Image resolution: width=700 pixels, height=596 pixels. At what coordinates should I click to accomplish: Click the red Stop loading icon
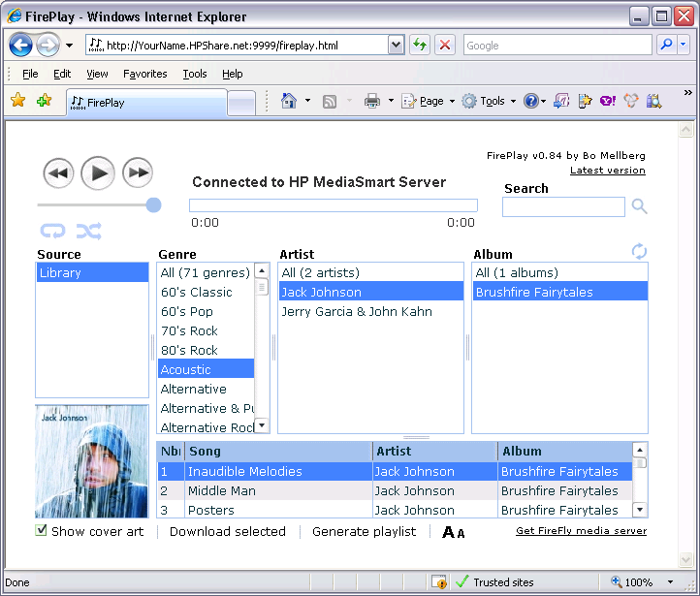(445, 45)
